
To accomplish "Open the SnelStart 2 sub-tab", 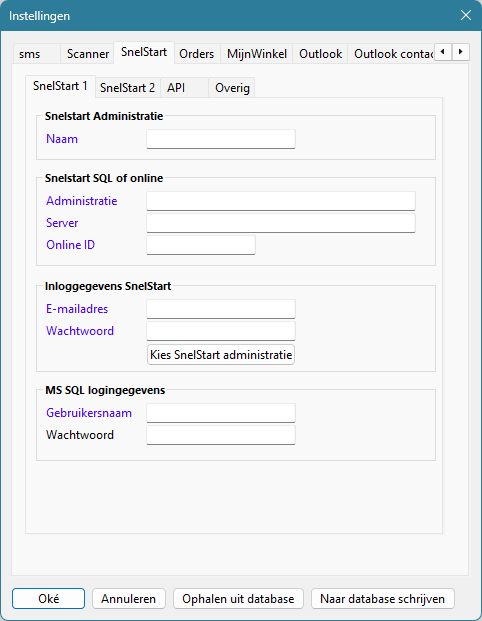I will point(128,88).
